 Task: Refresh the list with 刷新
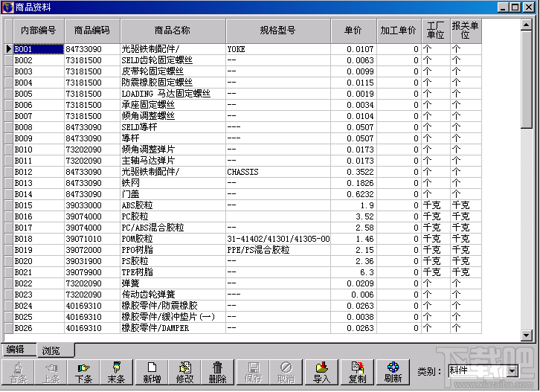pyautogui.click(x=393, y=373)
